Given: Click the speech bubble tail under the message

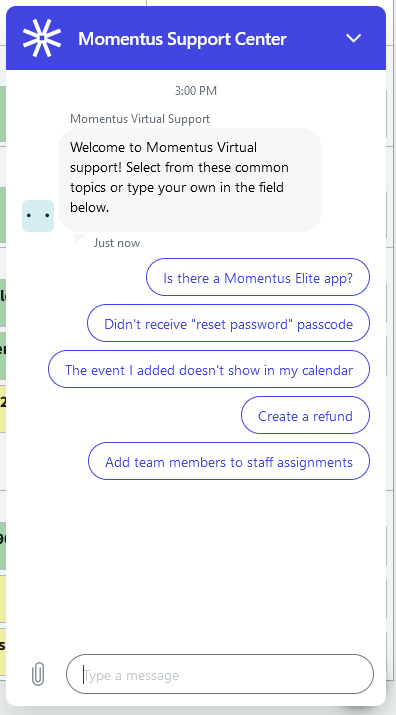Looking at the screenshot, I should point(78,239).
